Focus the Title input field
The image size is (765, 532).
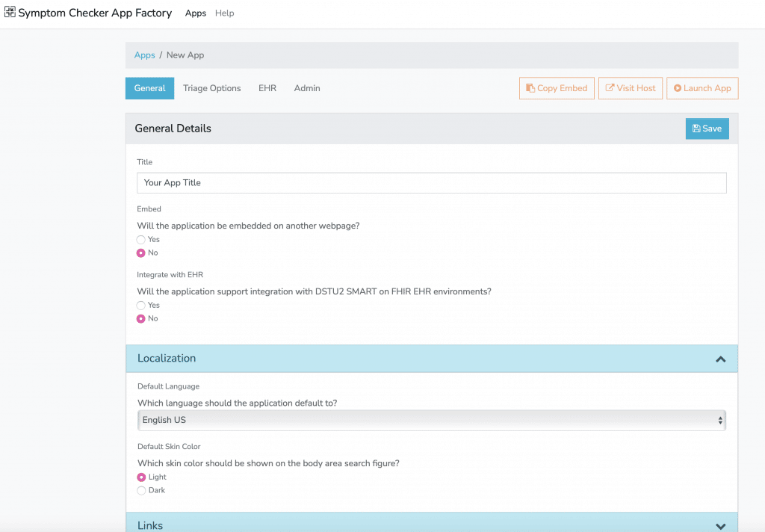coord(431,182)
